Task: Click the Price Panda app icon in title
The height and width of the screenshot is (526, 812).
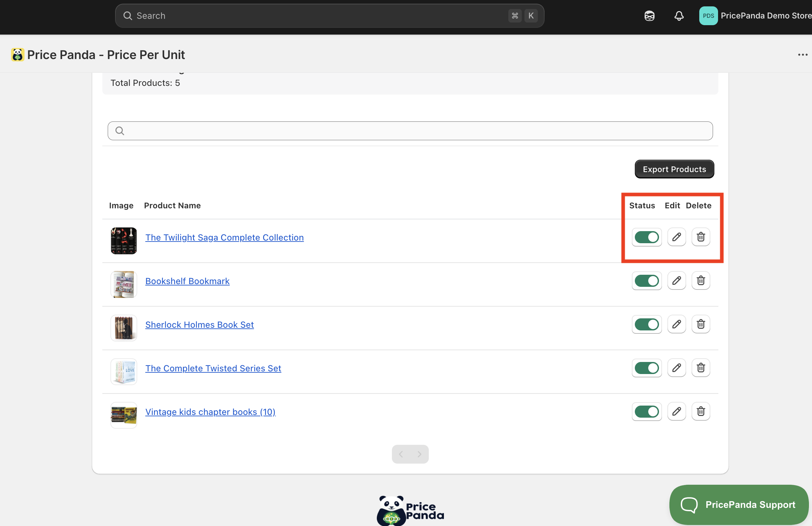Action: [x=17, y=55]
